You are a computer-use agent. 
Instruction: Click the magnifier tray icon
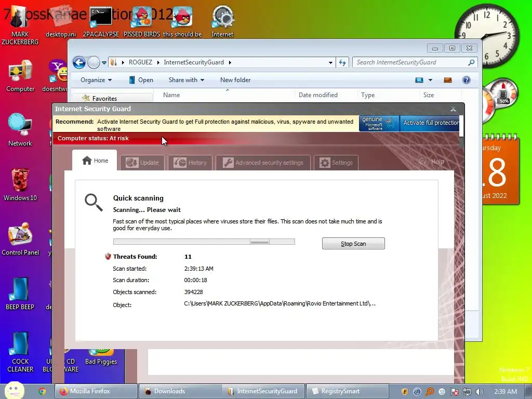[430, 392]
